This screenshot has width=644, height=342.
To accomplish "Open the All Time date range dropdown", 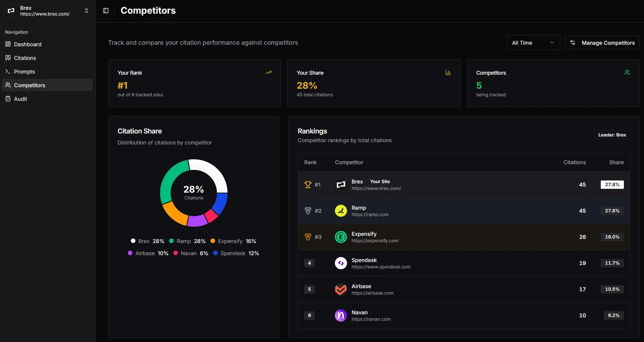I will pyautogui.click(x=533, y=42).
